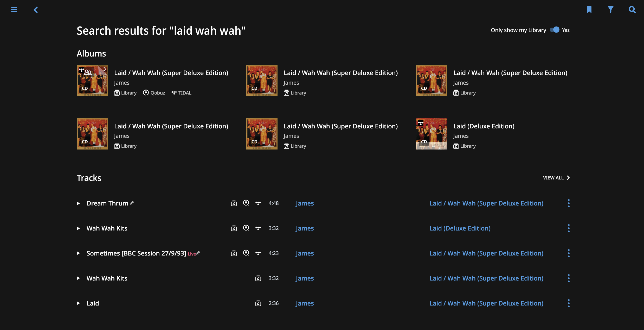Open the hamburger navigation menu
Image resolution: width=644 pixels, height=330 pixels.
[x=14, y=10]
